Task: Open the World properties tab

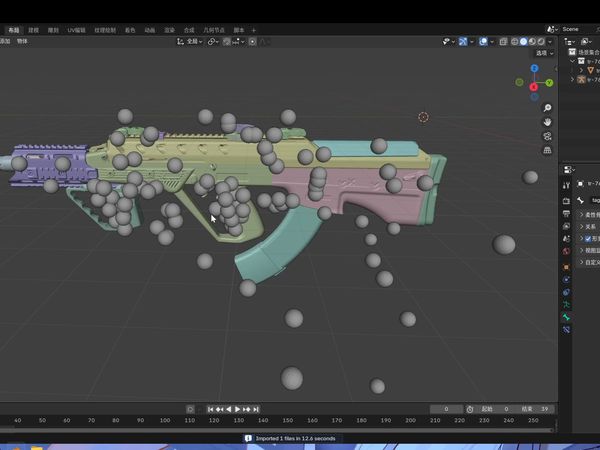Action: (566, 251)
